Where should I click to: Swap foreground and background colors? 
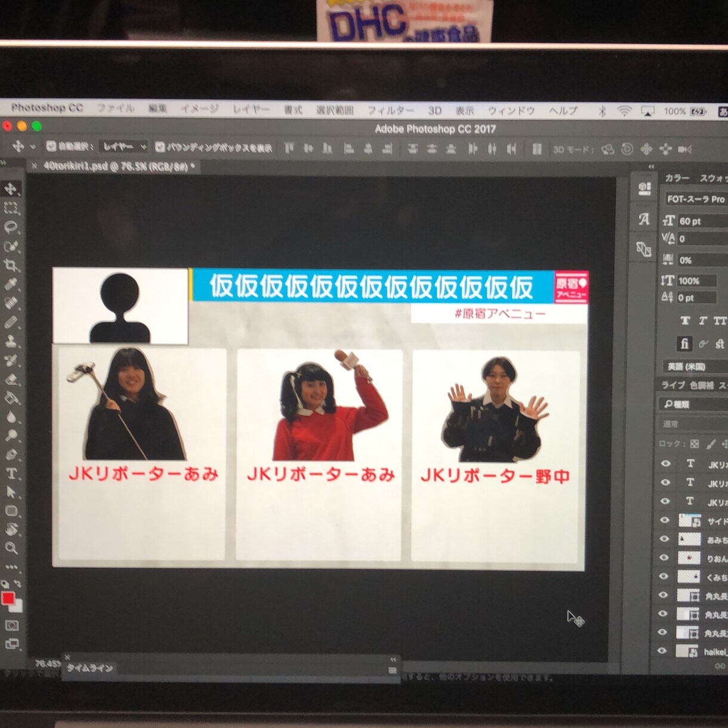pyautogui.click(x=17, y=584)
